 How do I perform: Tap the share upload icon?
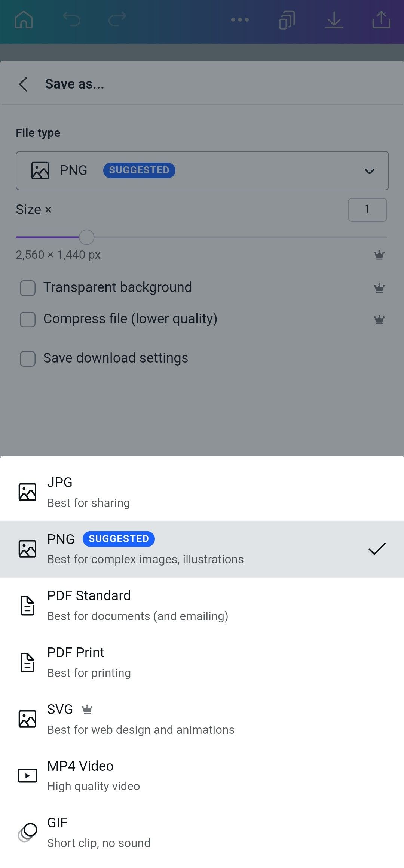coord(381,20)
